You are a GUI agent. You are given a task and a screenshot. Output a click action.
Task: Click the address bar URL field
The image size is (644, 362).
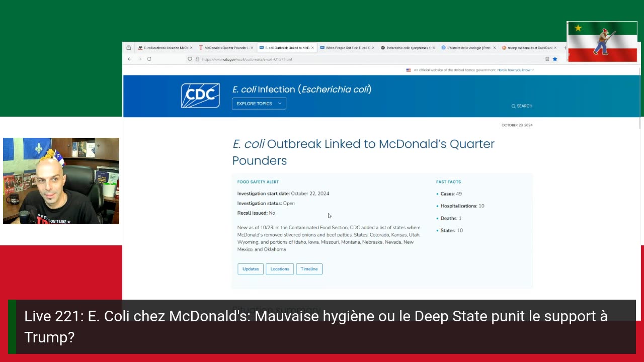[372, 59]
